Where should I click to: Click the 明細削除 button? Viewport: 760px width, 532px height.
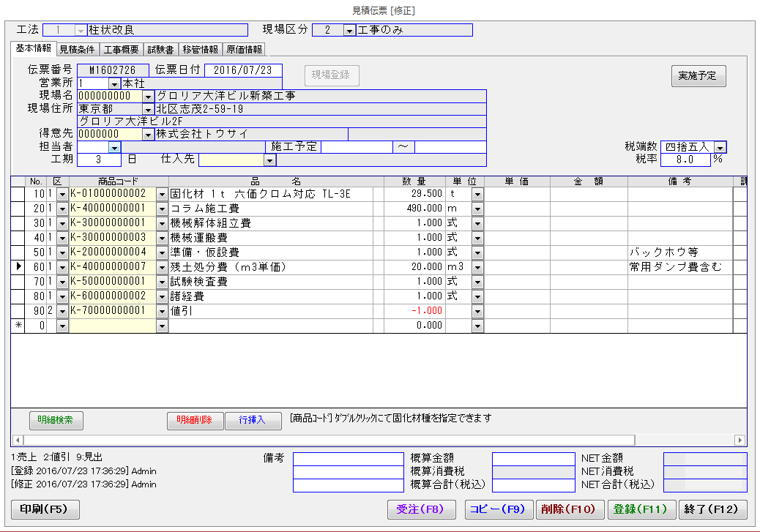pos(194,421)
